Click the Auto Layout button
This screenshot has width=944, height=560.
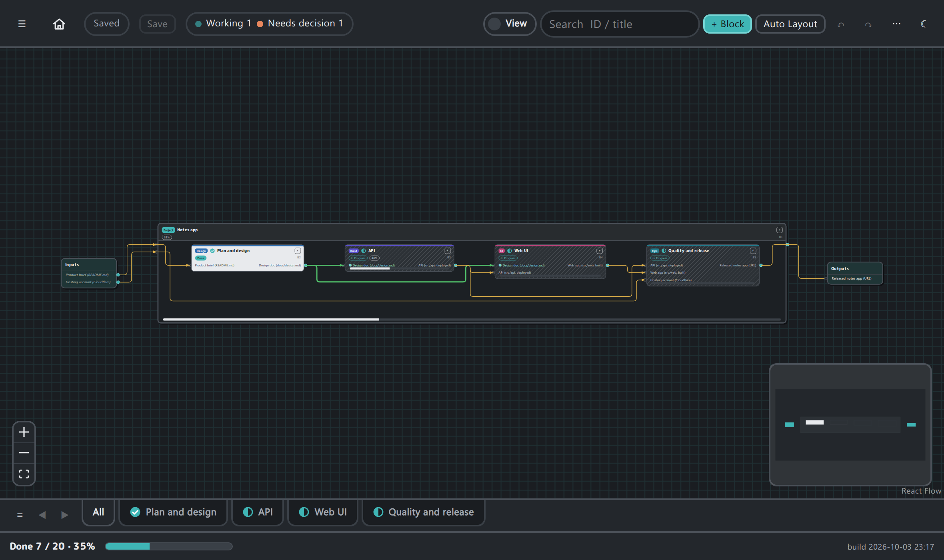[x=790, y=24]
